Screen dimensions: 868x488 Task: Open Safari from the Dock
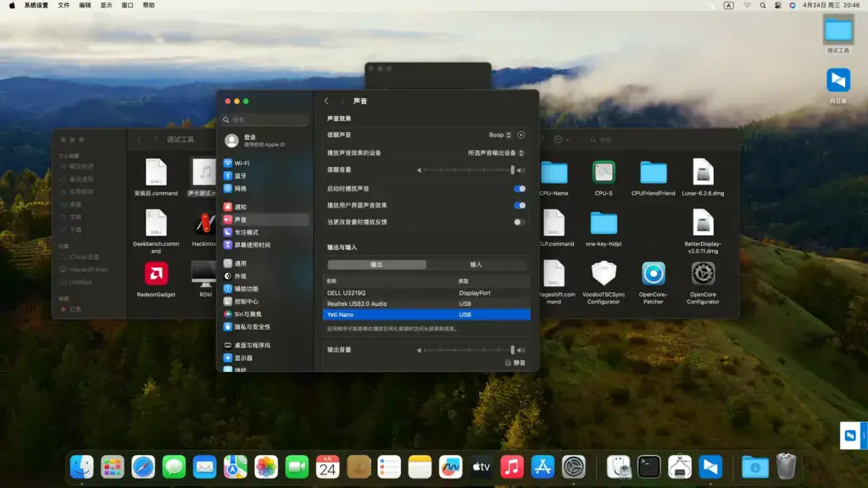coord(142,467)
